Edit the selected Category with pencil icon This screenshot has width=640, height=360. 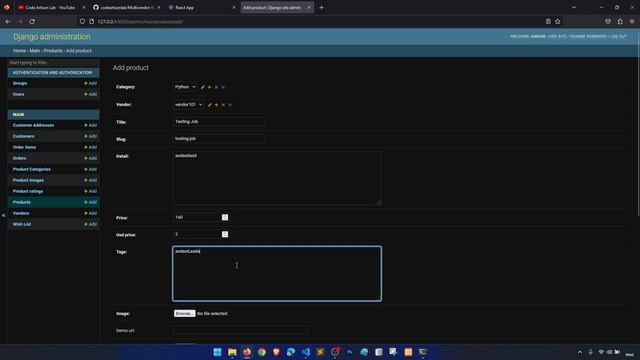203,87
